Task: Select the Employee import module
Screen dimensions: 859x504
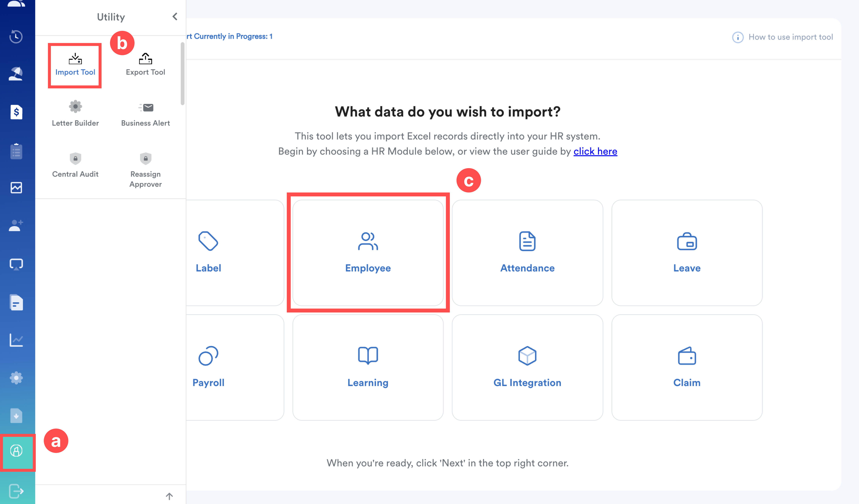Action: (x=368, y=253)
